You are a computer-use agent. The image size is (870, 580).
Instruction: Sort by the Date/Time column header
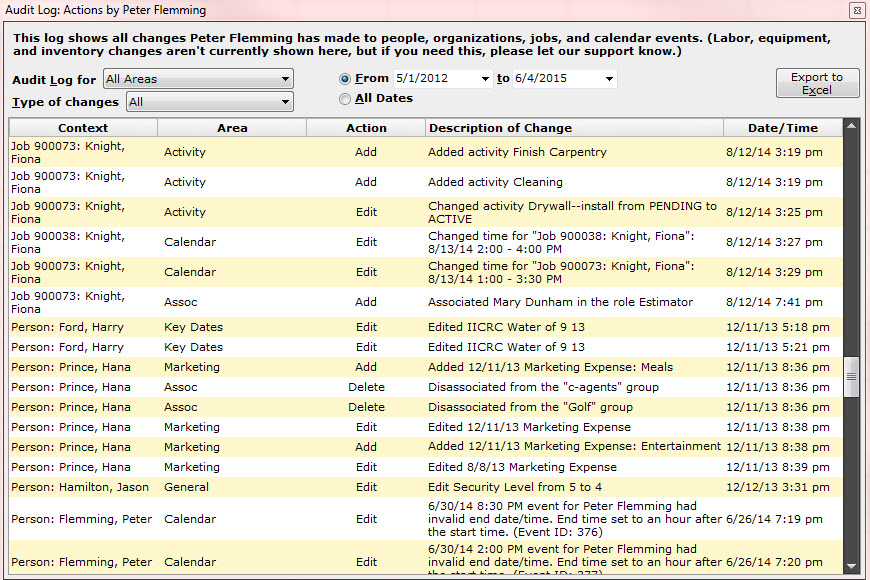783,128
